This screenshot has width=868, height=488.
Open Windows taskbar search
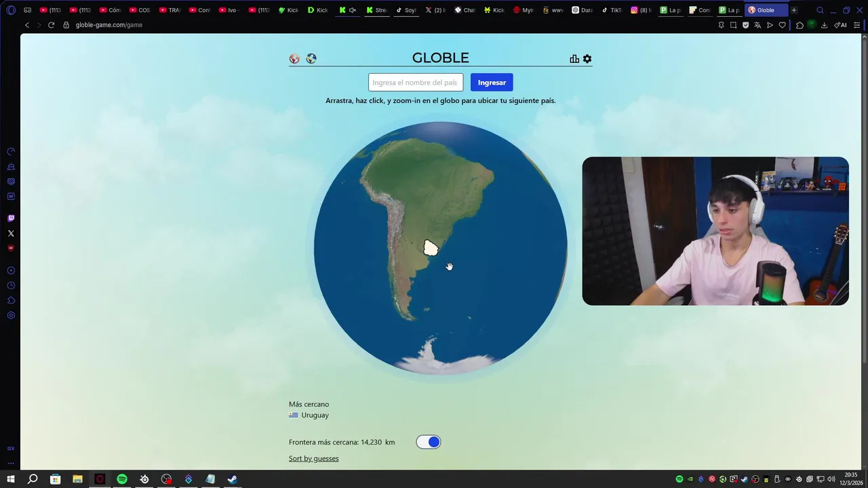33,479
